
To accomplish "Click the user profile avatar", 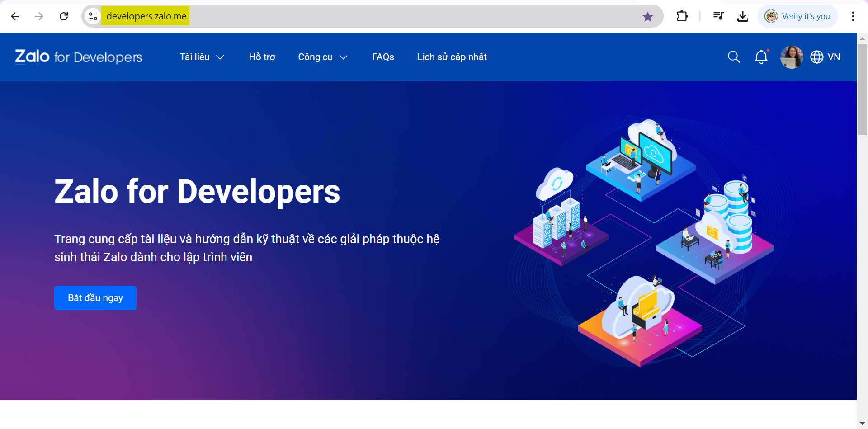I will tap(791, 57).
